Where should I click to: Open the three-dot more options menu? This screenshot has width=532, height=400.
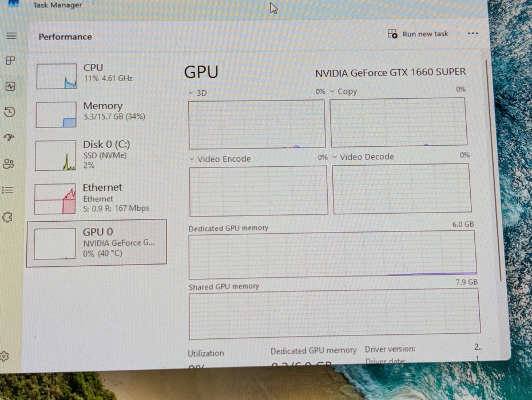(473, 33)
